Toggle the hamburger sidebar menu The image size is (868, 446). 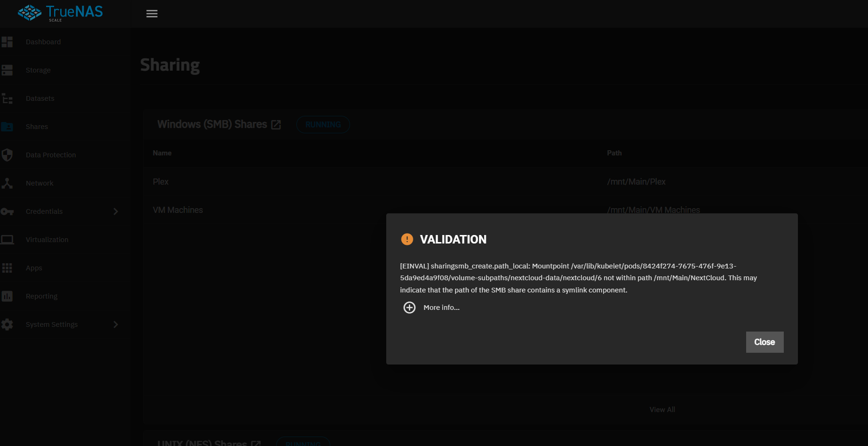151,14
